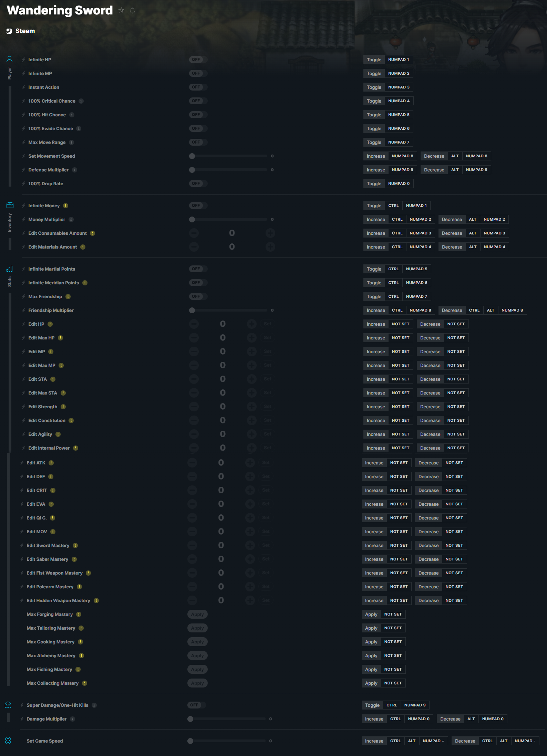Show info for Super Damage/One-Hit Kills
Image resolution: width=547 pixels, height=756 pixels.
94,705
